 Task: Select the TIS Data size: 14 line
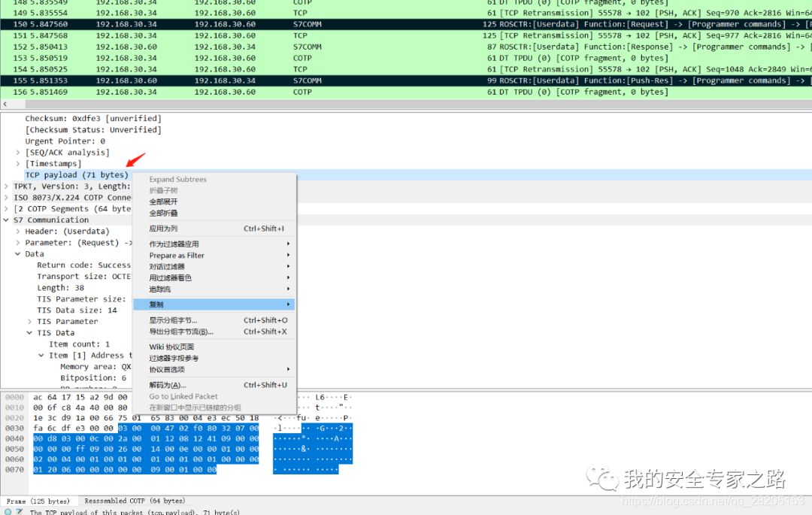point(77,311)
